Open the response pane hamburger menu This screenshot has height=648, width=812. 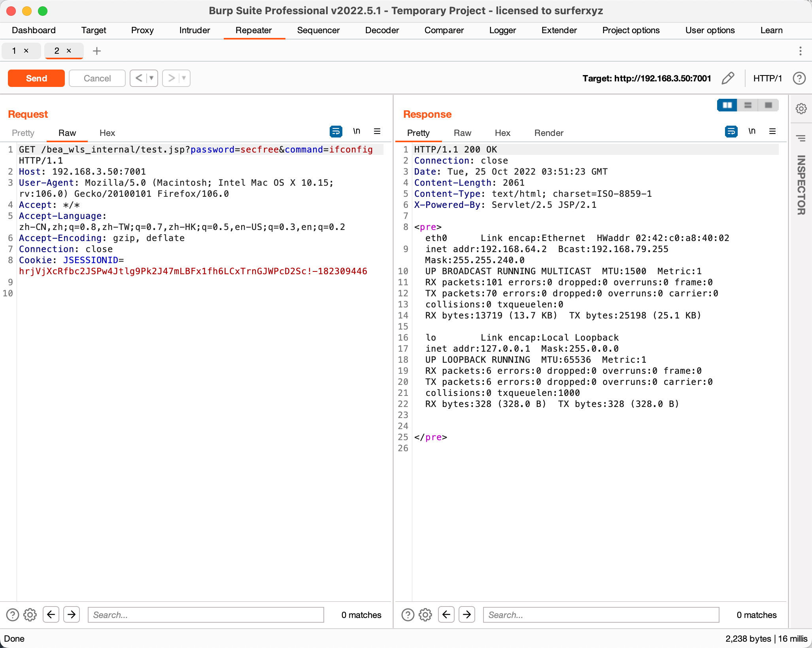click(x=772, y=132)
